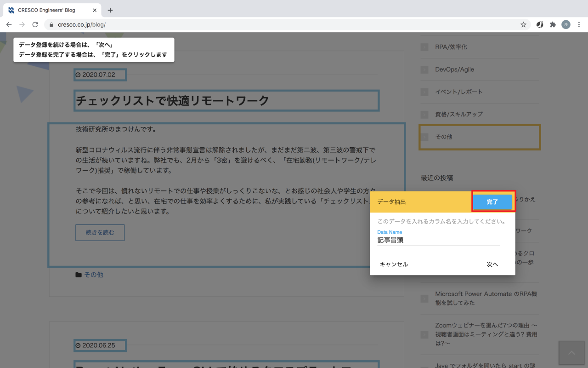The width and height of the screenshot is (588, 368).
Task: Open the browser extensions puzzle icon
Action: pos(553,24)
